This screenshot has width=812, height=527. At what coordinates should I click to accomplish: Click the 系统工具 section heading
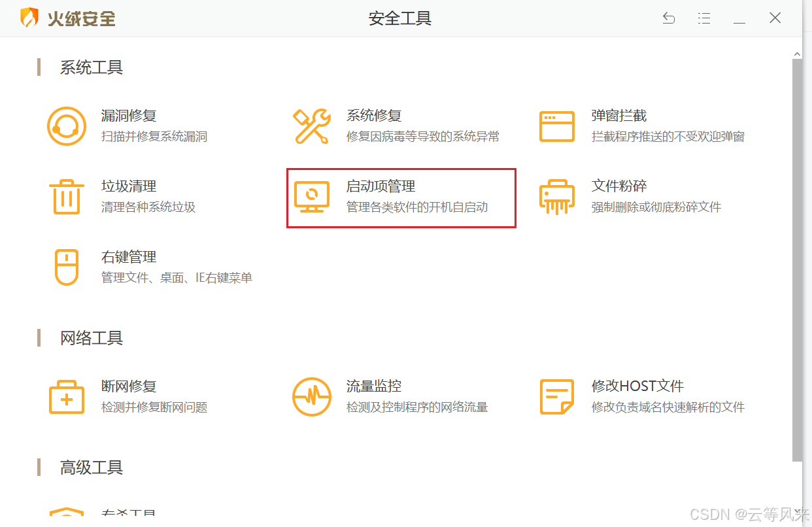(x=92, y=67)
